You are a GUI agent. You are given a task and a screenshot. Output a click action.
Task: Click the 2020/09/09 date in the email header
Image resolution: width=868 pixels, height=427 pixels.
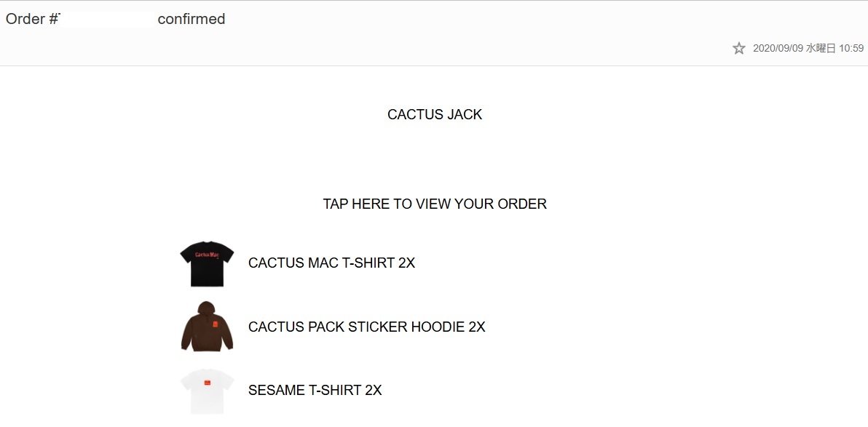point(778,49)
